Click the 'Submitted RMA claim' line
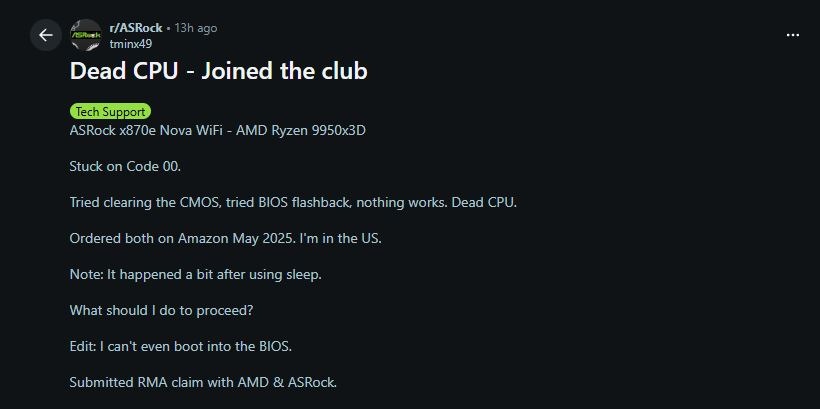 click(203, 382)
